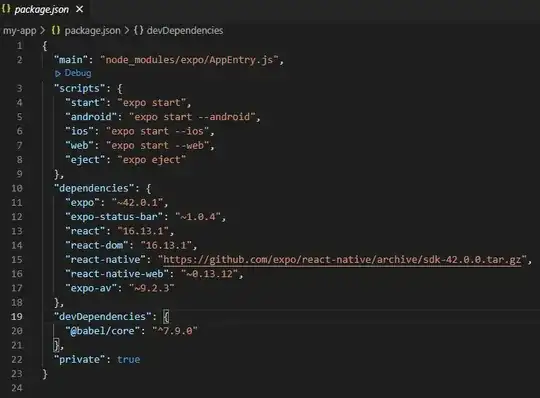Click the "node_modules/expo/AppEntry.js" string
This screenshot has height=398, width=540.
pyautogui.click(x=189, y=60)
